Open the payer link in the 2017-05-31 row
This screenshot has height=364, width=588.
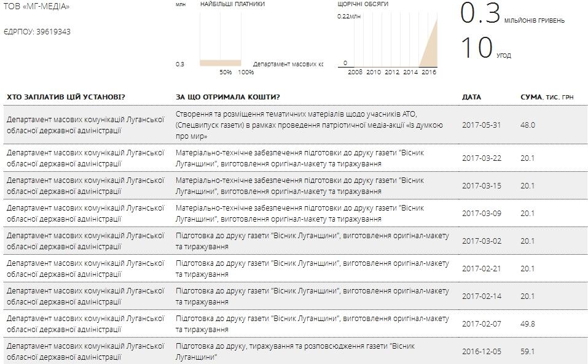click(85, 125)
